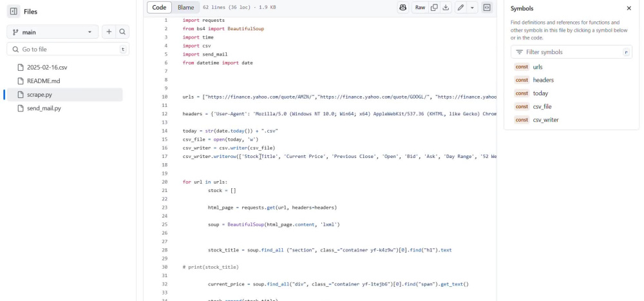
Task: Click 'import csv' on line 4
Action: [x=196, y=46]
